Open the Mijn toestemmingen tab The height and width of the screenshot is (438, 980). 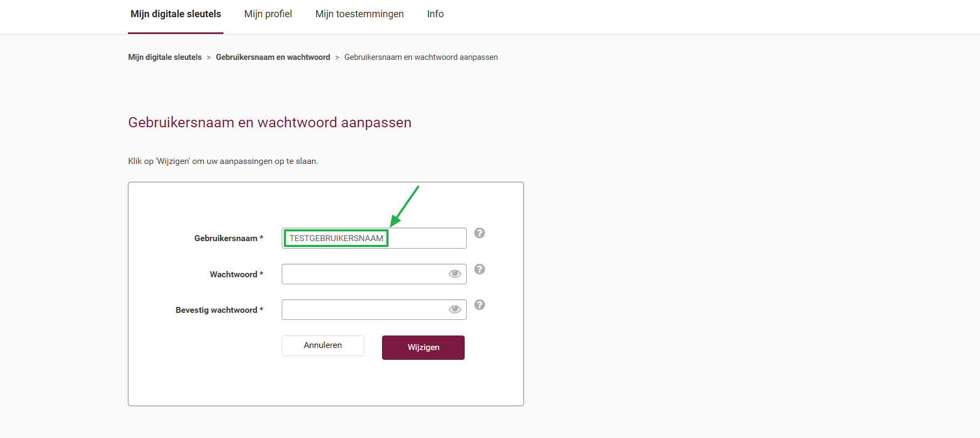[x=359, y=14]
